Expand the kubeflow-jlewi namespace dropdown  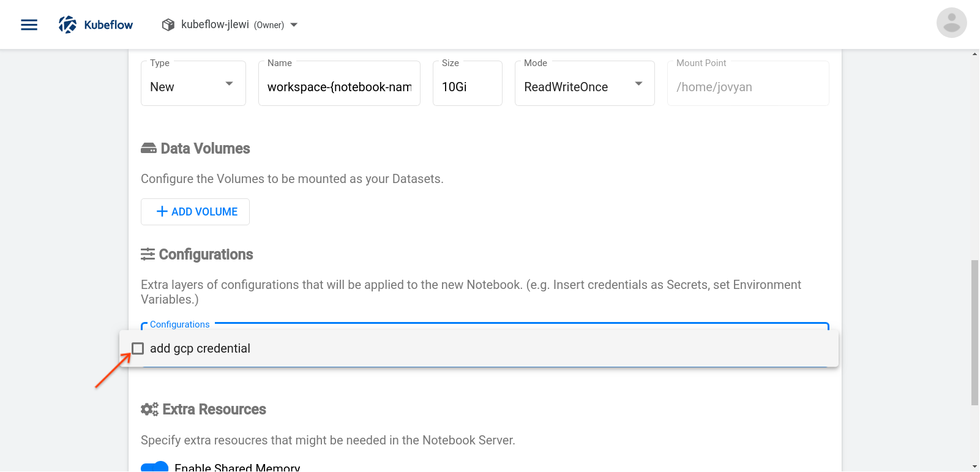tap(294, 25)
